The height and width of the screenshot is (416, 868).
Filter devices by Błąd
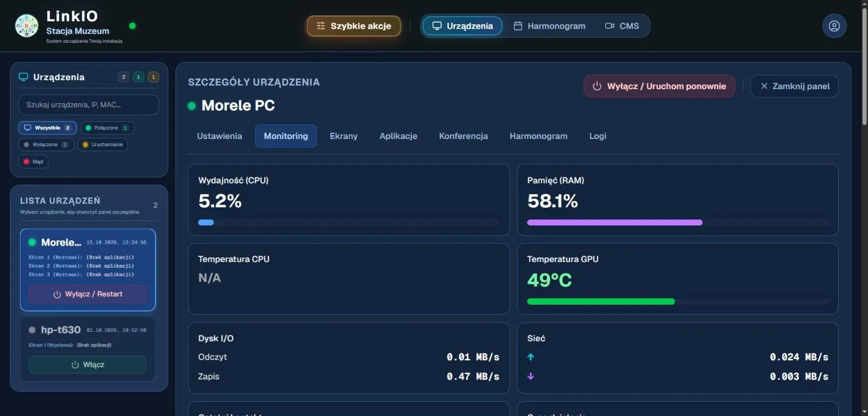coord(33,162)
